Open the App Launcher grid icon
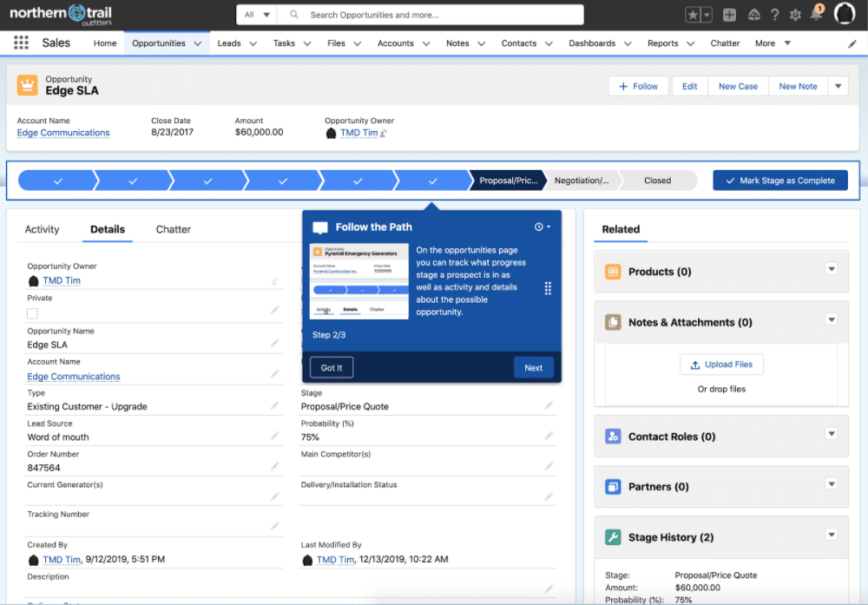The width and height of the screenshot is (868, 605). point(22,43)
